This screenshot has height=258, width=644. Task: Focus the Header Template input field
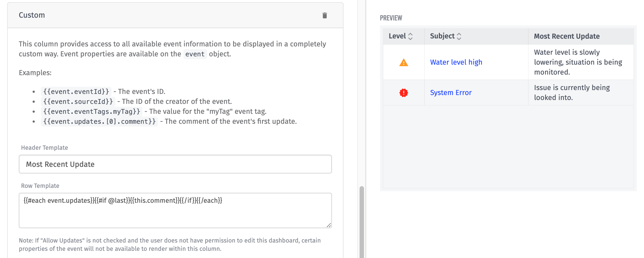click(175, 164)
